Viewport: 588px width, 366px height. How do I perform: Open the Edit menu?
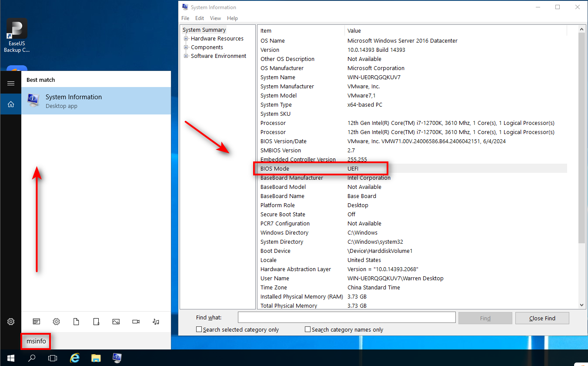pos(200,18)
